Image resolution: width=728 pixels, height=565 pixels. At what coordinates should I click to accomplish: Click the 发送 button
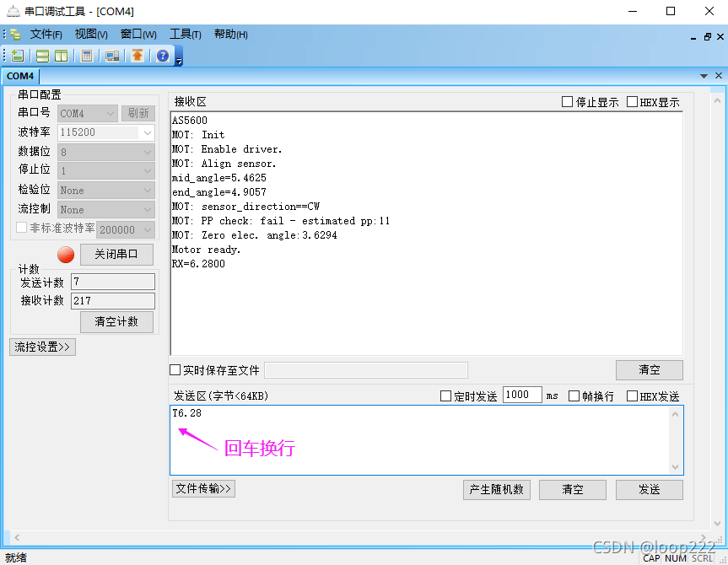coord(649,490)
